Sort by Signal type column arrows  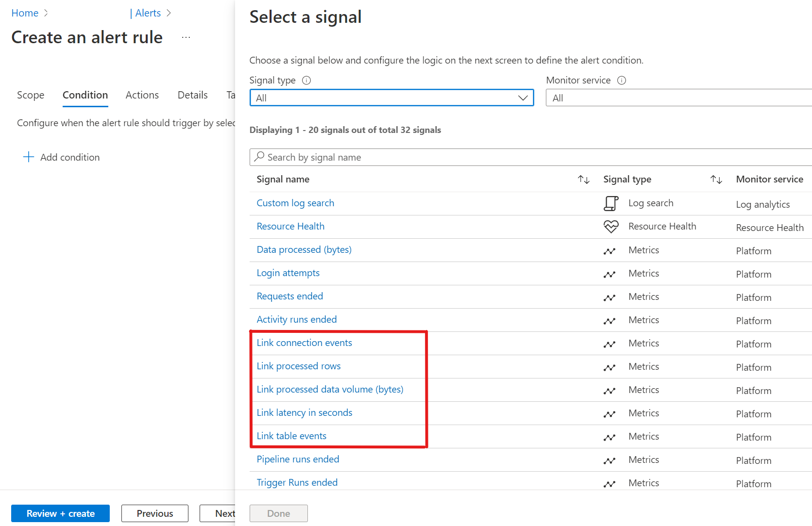click(716, 180)
